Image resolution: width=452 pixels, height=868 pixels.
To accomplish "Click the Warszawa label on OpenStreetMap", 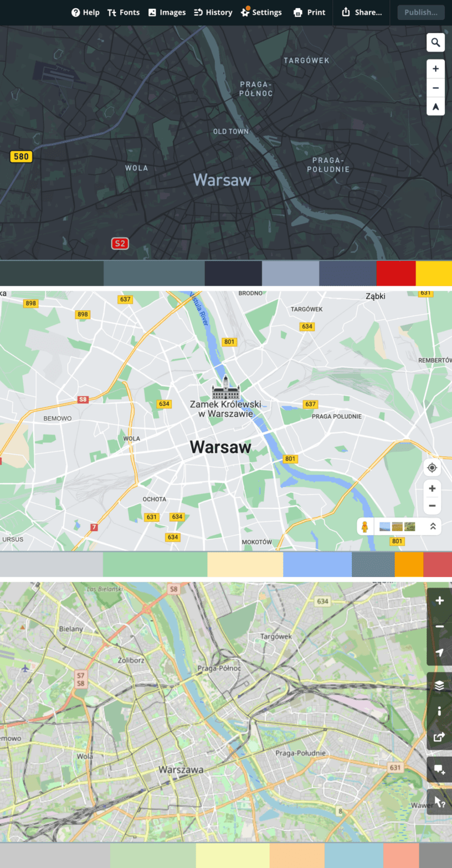I will coord(181,770).
